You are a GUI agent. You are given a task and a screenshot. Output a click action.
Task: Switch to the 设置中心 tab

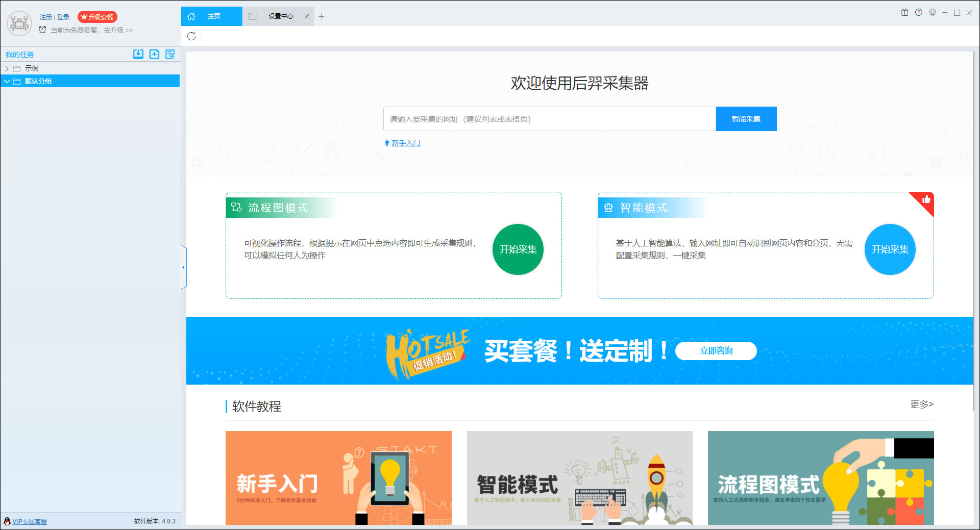[x=281, y=16]
